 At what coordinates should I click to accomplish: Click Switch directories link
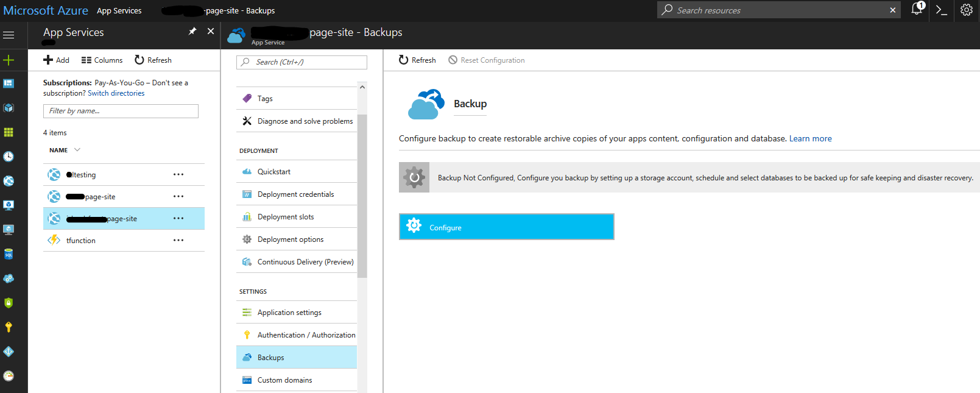click(116, 93)
